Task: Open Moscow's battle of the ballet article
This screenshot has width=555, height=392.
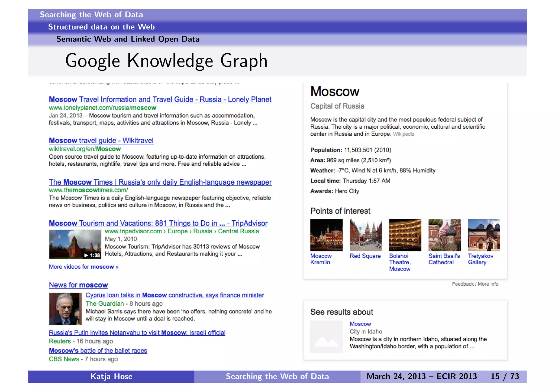Action: [x=98, y=351]
